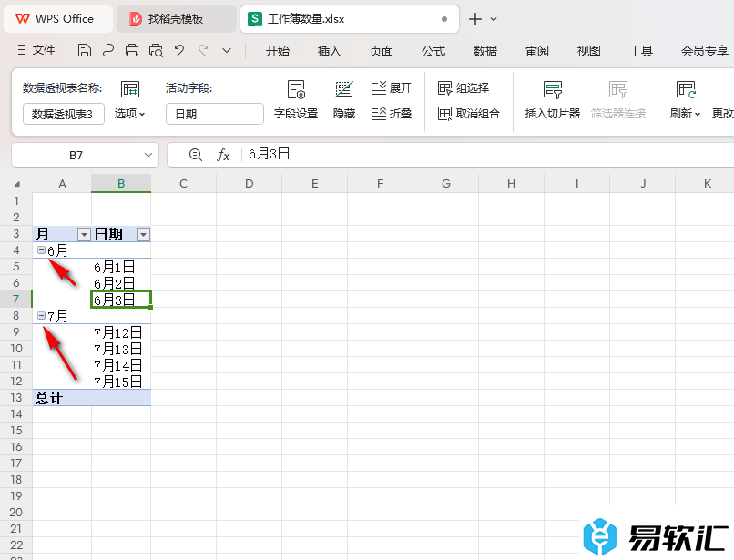Screen dimensions: 734x560
Task: Click the 展开 expand field button
Action: [392, 87]
